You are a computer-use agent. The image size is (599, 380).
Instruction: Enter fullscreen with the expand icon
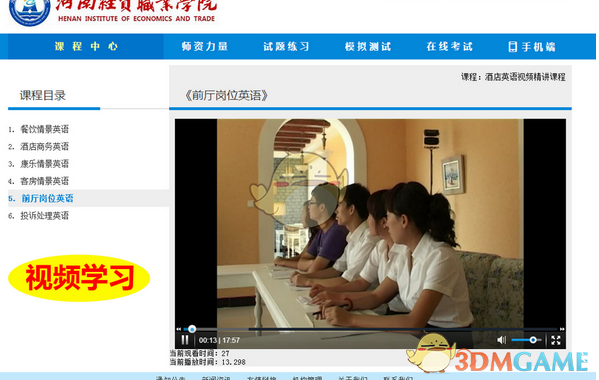click(556, 340)
